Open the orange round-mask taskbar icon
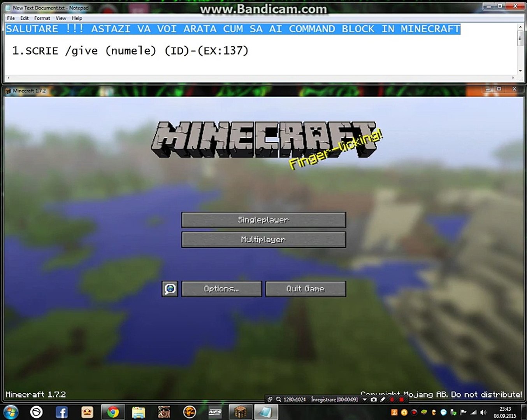This screenshot has height=420, width=527. [x=190, y=412]
